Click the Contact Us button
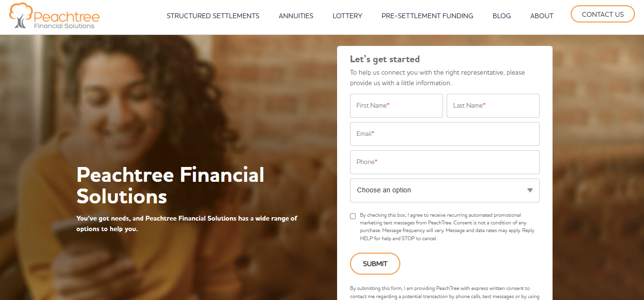The width and height of the screenshot is (644, 300). pyautogui.click(x=602, y=14)
